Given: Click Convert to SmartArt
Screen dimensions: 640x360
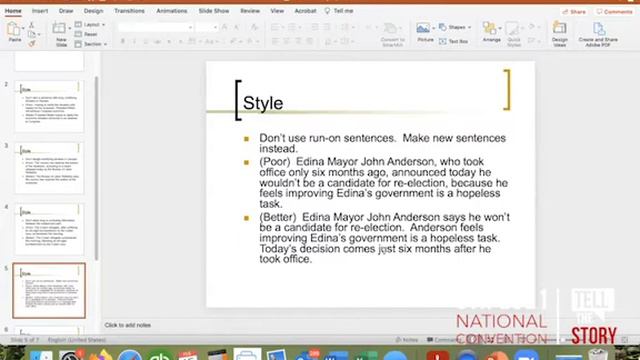Looking at the screenshot, I should coord(392,34).
